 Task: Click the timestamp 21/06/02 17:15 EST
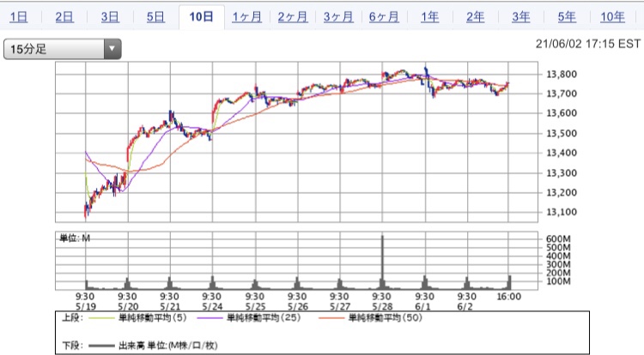588,44
